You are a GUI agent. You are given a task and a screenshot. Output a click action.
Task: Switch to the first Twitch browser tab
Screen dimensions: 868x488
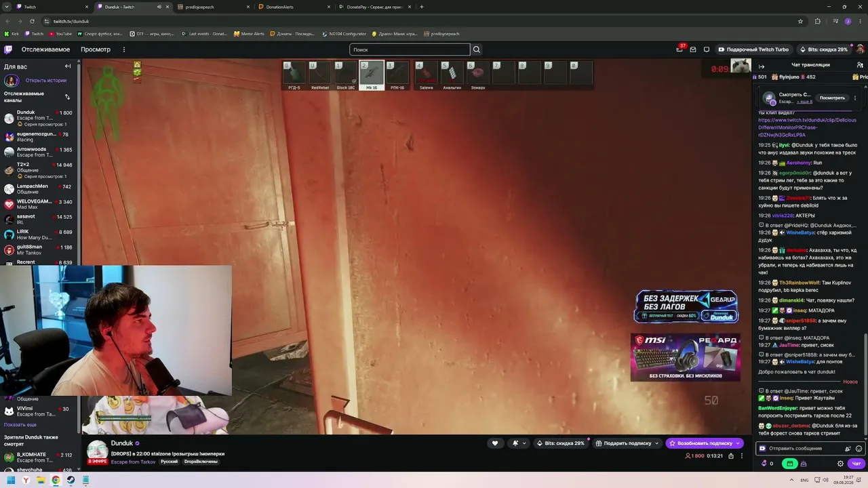click(52, 7)
